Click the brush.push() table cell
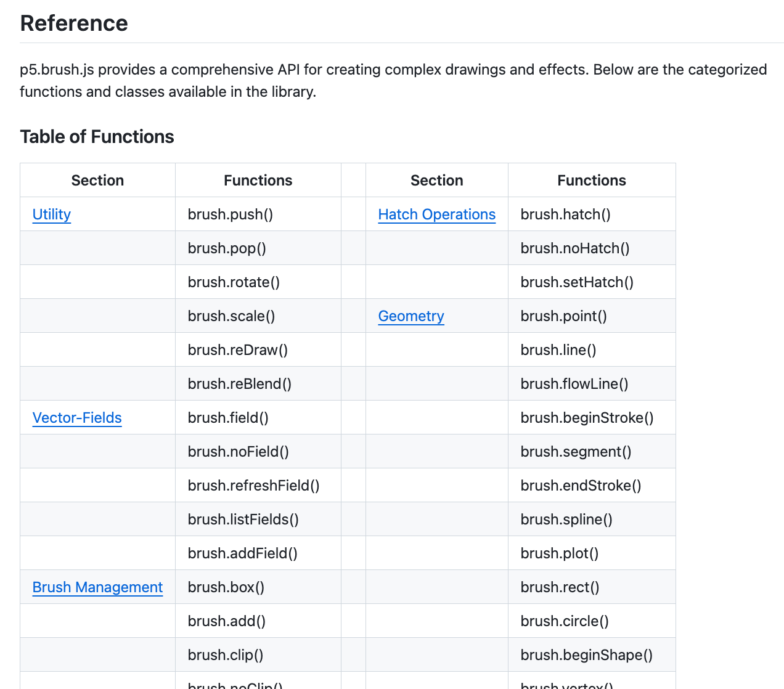The image size is (784, 689). pos(231,214)
